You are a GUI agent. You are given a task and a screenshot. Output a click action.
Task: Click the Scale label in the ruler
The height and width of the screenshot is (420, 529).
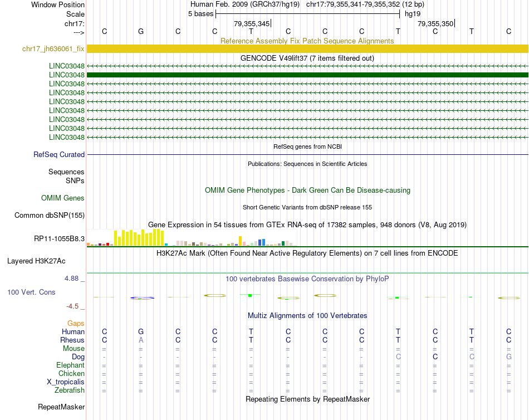(x=75, y=14)
